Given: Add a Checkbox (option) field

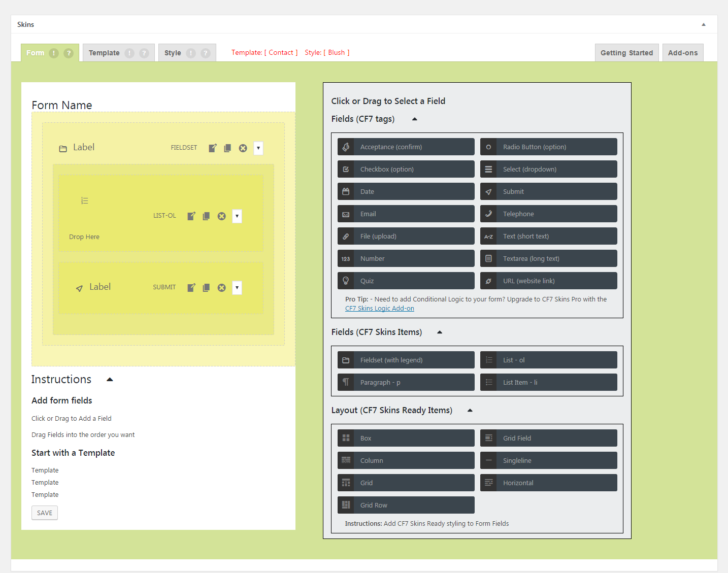Looking at the screenshot, I should tap(406, 170).
